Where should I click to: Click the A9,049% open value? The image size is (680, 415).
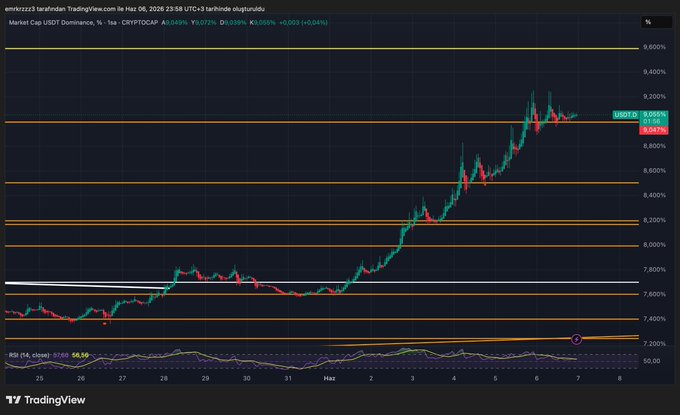(174, 23)
